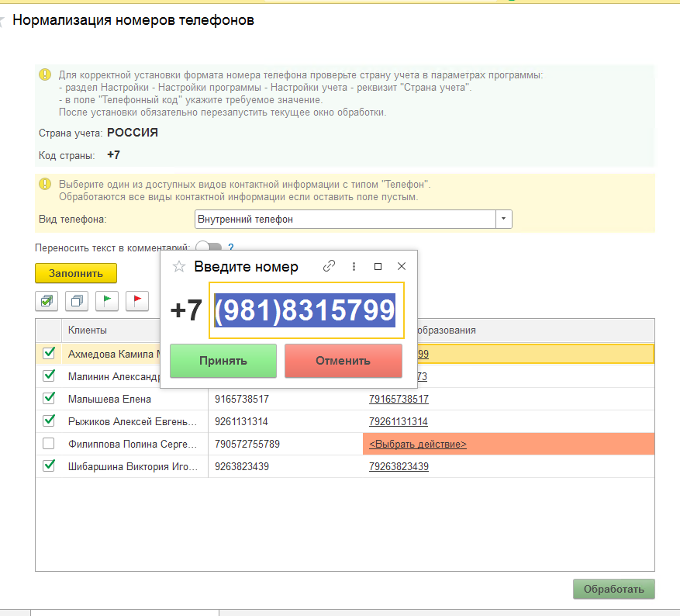Add dialog to favorites with star icon
Image resolution: width=680 pixels, height=616 pixels.
pyautogui.click(x=179, y=267)
